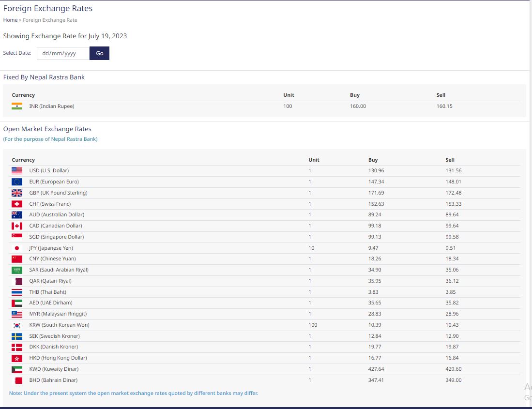Click the Saudi Arabian Riyal flag icon
532x409 pixels.
(x=16, y=270)
